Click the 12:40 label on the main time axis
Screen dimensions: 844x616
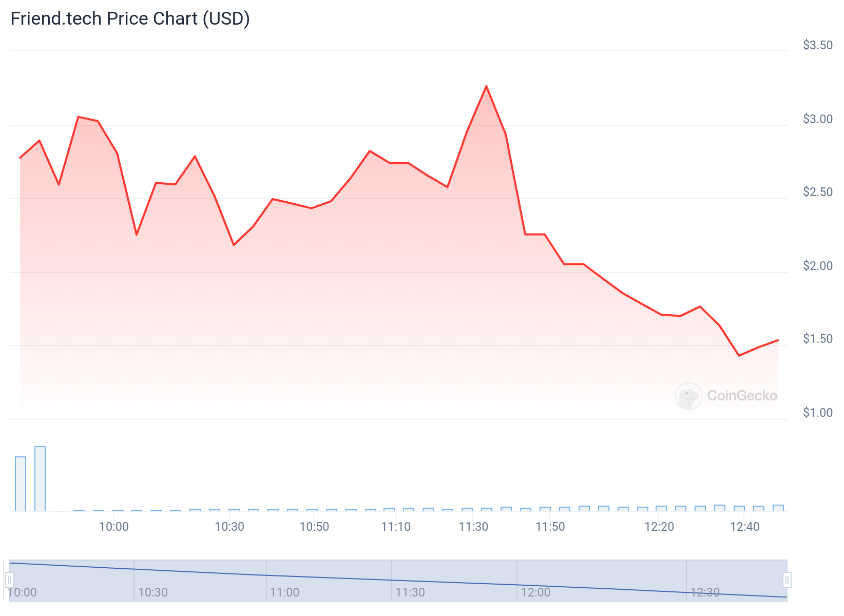pos(744,527)
